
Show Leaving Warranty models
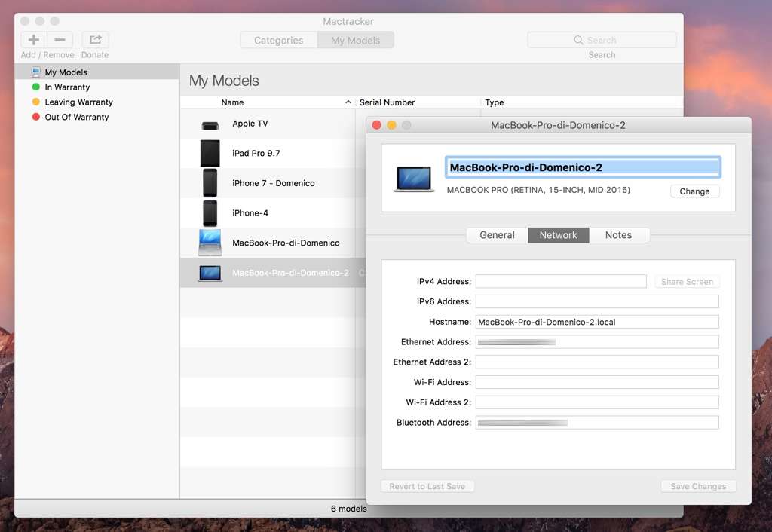pos(78,102)
